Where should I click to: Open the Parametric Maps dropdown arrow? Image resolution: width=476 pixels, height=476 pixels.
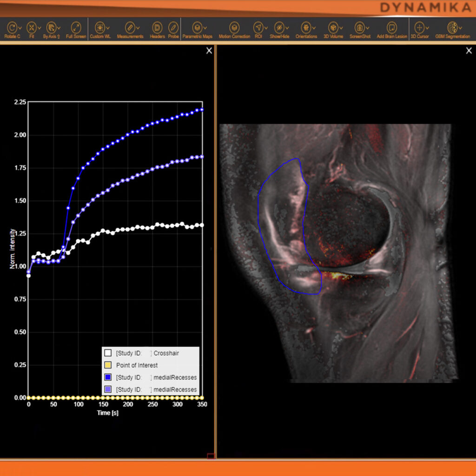click(x=205, y=28)
